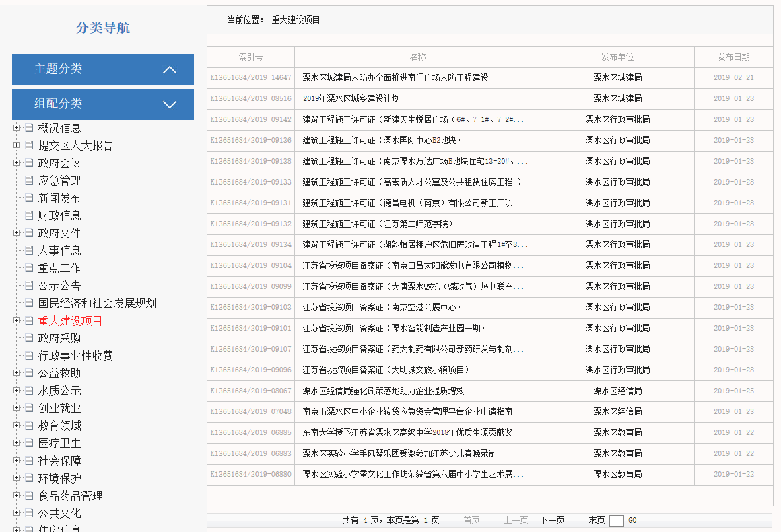781x532 pixels.
Task: Expand the 政府文件 tree node
Action: (16, 233)
